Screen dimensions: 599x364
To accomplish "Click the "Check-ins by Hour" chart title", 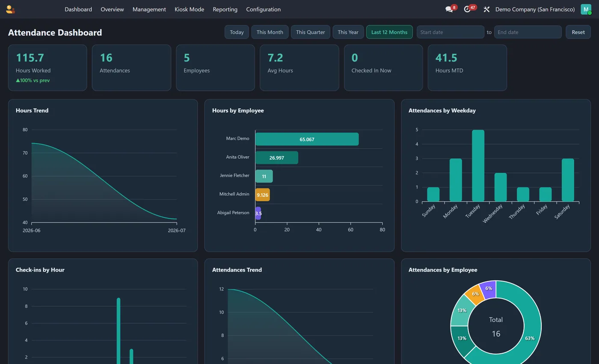I will click(40, 270).
